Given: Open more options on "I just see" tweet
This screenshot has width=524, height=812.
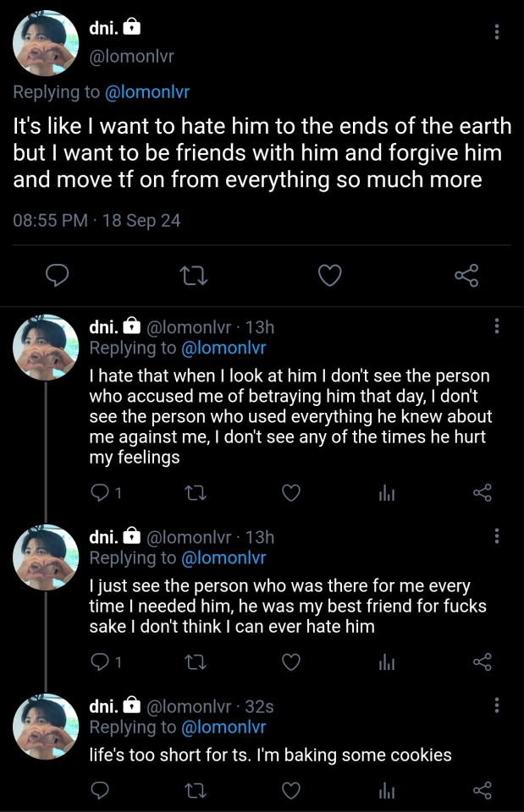Looking at the screenshot, I should [x=496, y=536].
